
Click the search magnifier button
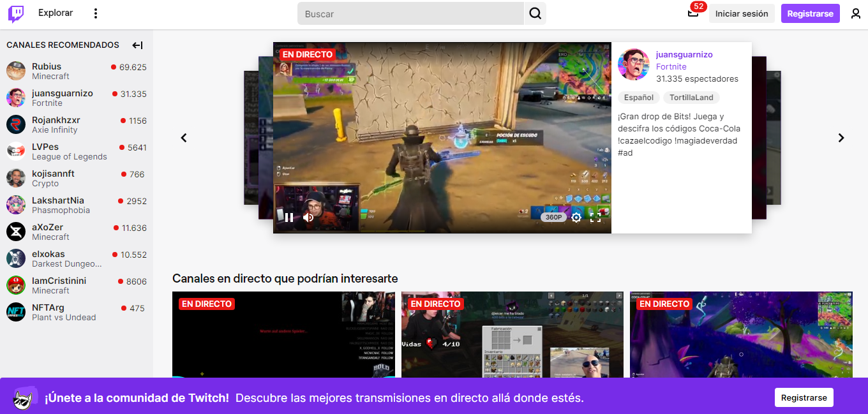(535, 13)
